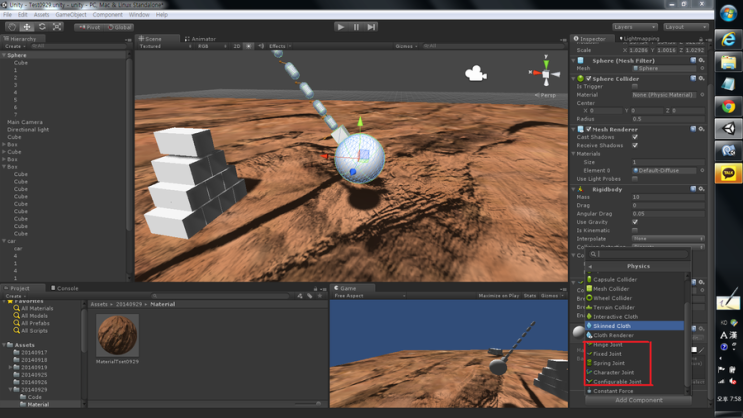The image size is (743, 418).
Task: Toggle scene lighting sun icon
Action: tap(249, 46)
